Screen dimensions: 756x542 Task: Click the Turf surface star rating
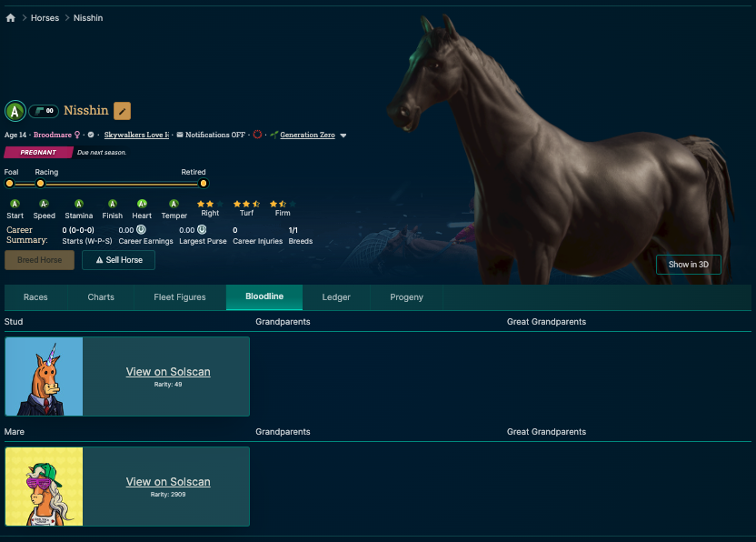point(246,204)
